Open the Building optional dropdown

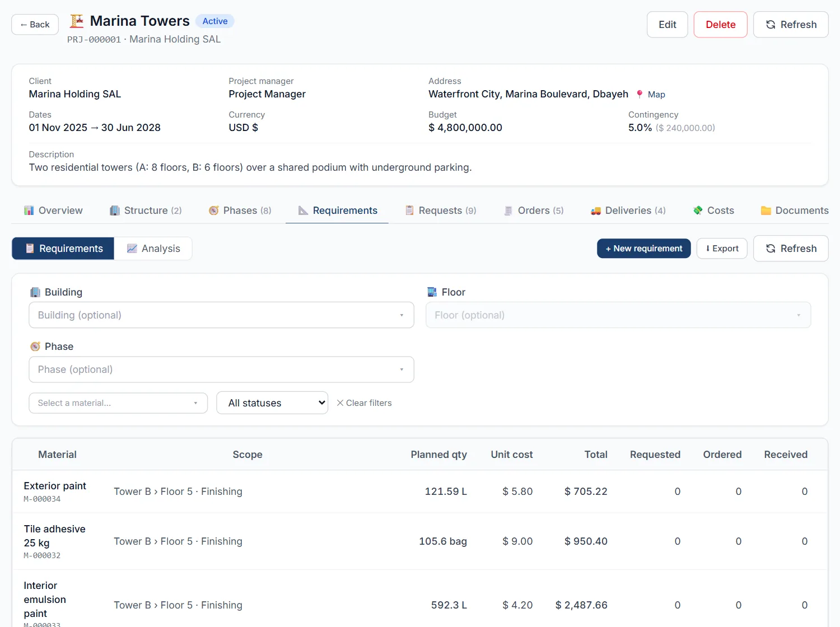pos(221,315)
